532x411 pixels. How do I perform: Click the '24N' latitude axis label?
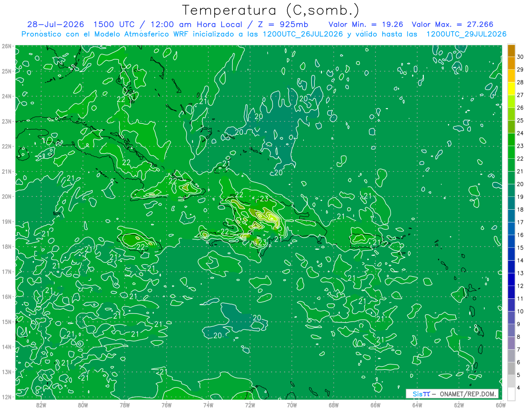pyautogui.click(x=6, y=96)
